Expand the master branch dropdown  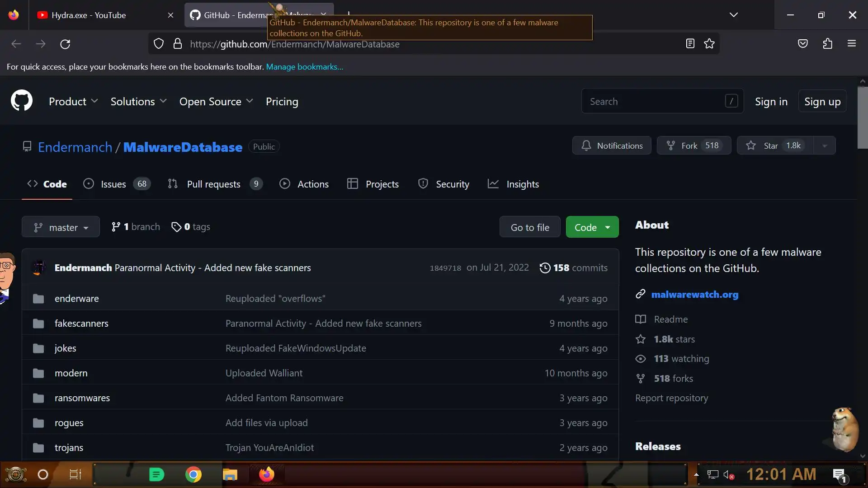pyautogui.click(x=61, y=227)
